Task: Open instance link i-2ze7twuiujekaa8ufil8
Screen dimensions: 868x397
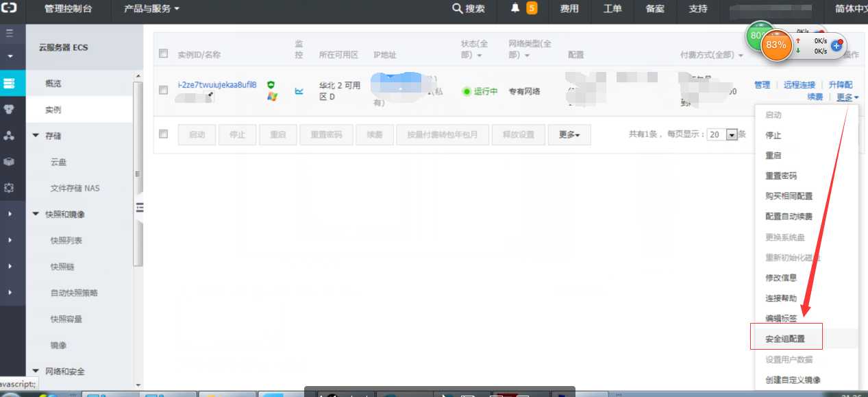Action: [217, 84]
